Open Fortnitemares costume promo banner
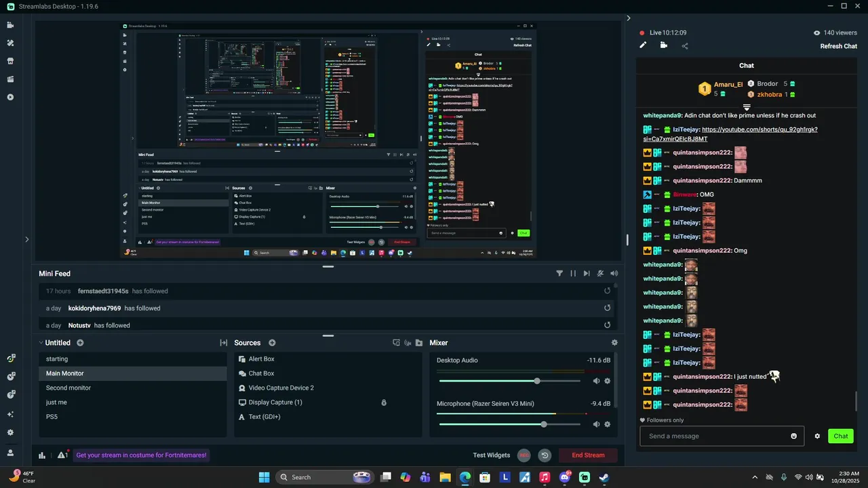The image size is (868, 488). pyautogui.click(x=141, y=455)
